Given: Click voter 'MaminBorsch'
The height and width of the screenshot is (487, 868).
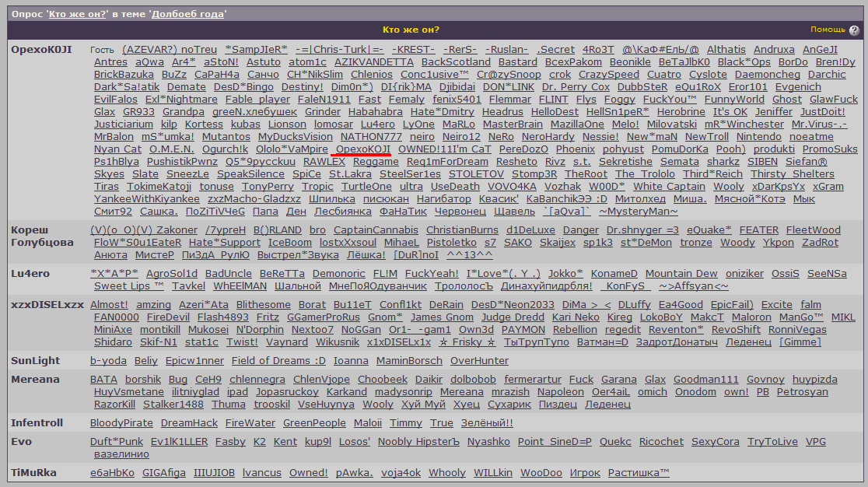Looking at the screenshot, I should pyautogui.click(x=409, y=361).
